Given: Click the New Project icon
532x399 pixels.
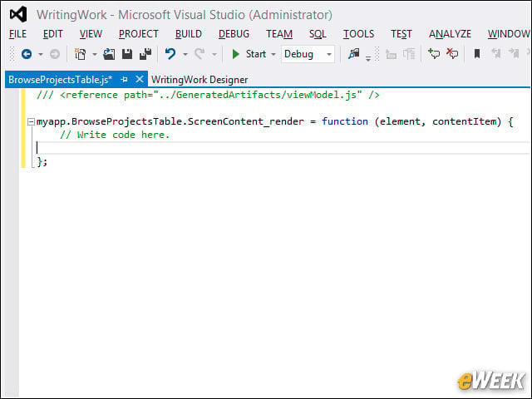Looking at the screenshot, I should click(80, 54).
